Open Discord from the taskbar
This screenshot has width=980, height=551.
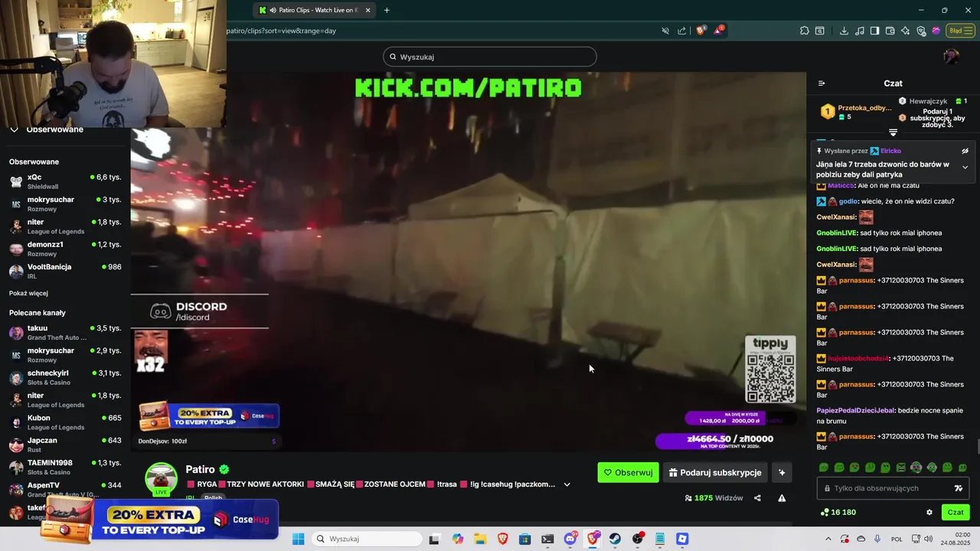pos(570,539)
